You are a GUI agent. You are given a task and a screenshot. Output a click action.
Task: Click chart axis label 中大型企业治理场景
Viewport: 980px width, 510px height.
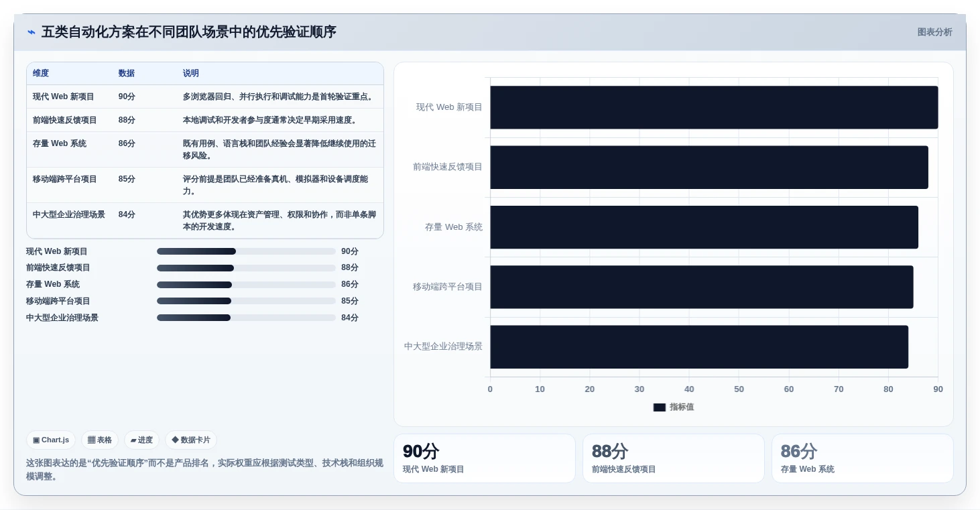pos(443,346)
